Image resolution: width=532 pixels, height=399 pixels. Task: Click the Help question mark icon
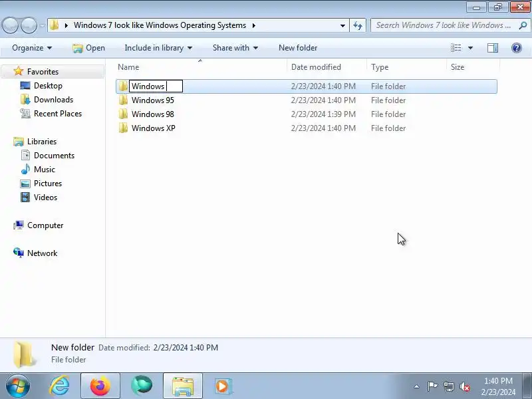click(x=517, y=48)
